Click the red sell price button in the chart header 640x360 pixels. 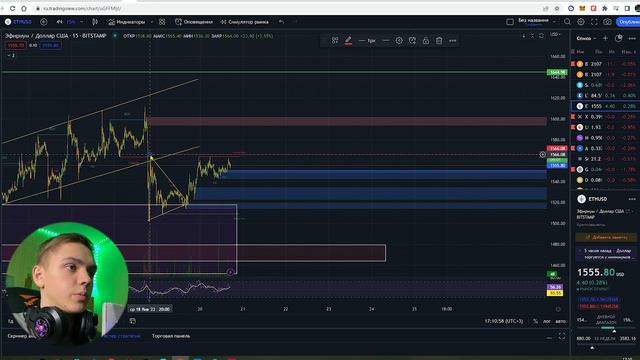[16, 45]
